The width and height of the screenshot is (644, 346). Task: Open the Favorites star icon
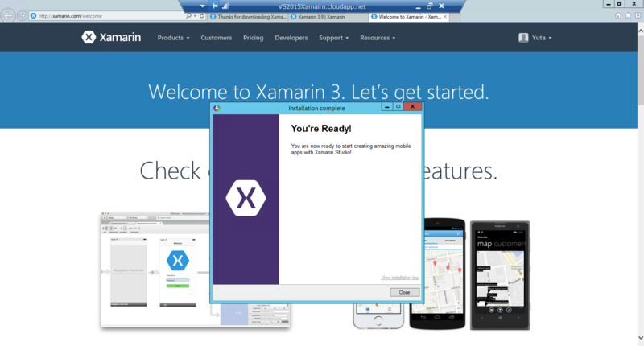click(628, 15)
